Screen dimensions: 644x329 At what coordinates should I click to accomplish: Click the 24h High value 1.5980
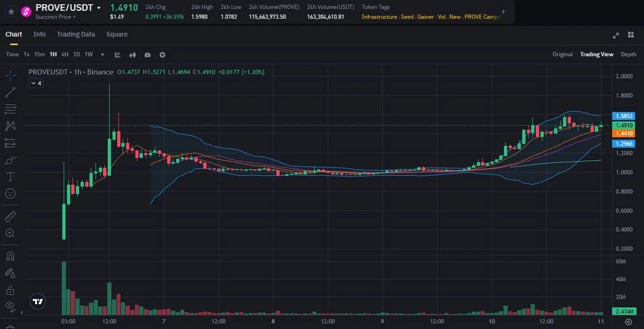click(200, 17)
